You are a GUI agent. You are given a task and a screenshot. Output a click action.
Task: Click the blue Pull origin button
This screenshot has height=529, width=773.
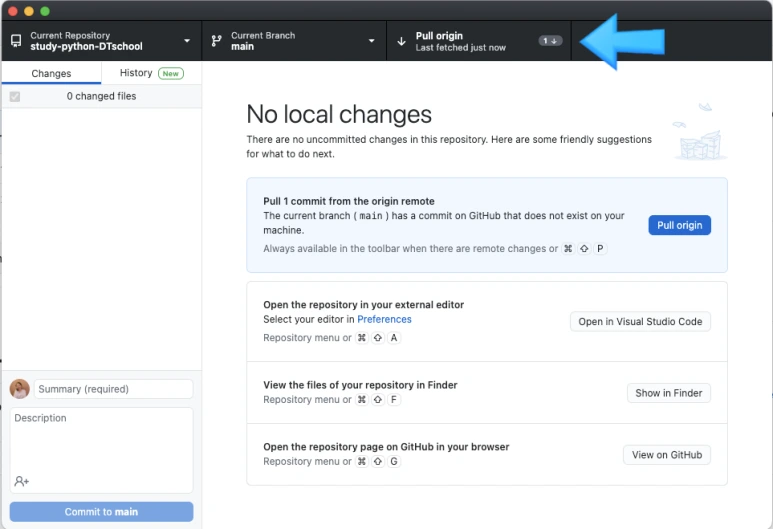(x=679, y=225)
